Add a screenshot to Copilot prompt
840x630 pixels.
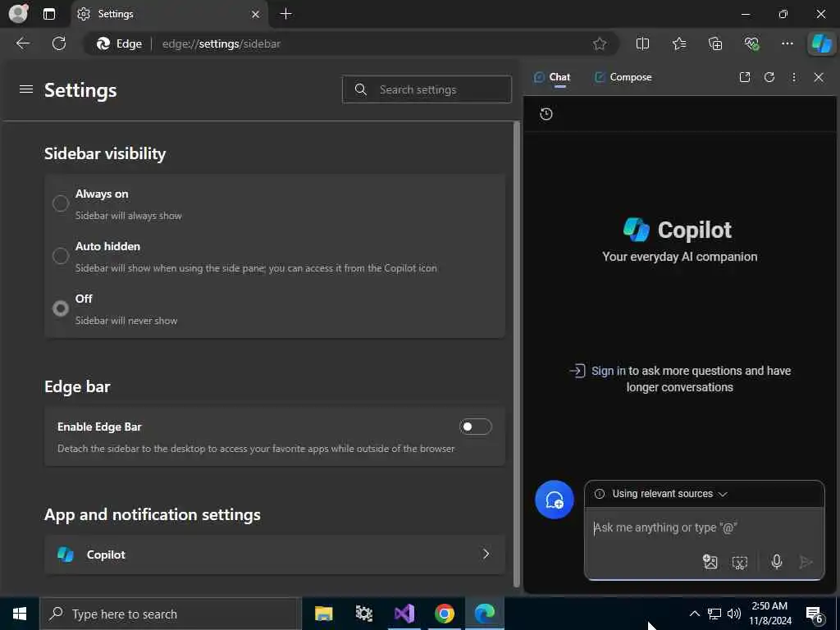pos(740,562)
